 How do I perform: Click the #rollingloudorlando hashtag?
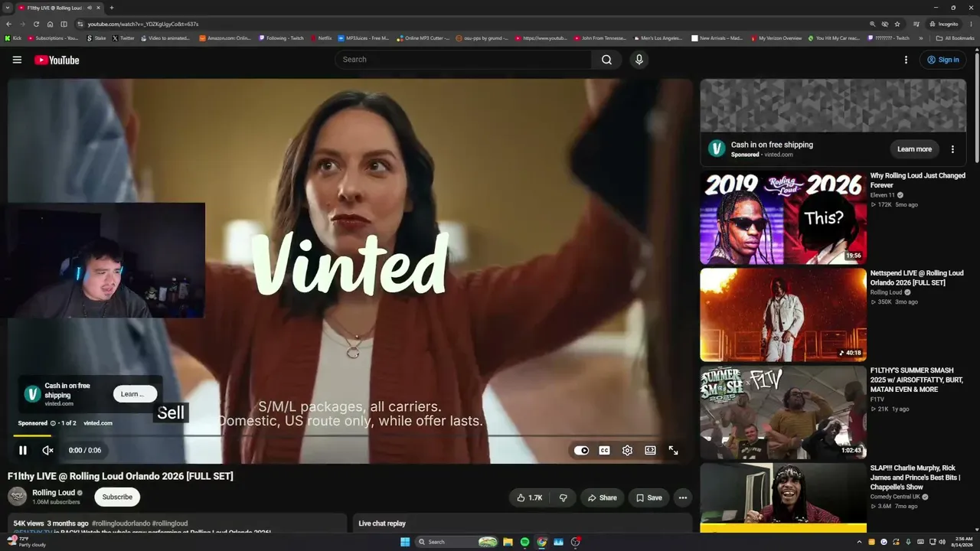tap(120, 523)
